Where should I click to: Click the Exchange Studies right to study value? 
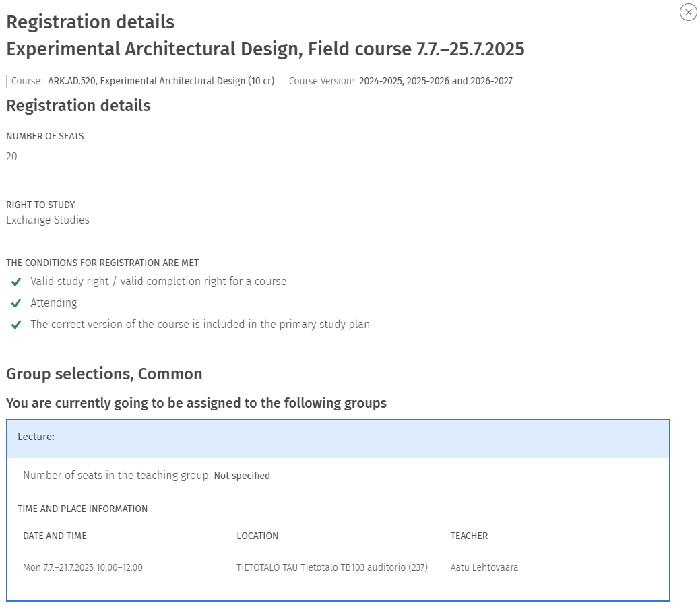[x=48, y=220]
